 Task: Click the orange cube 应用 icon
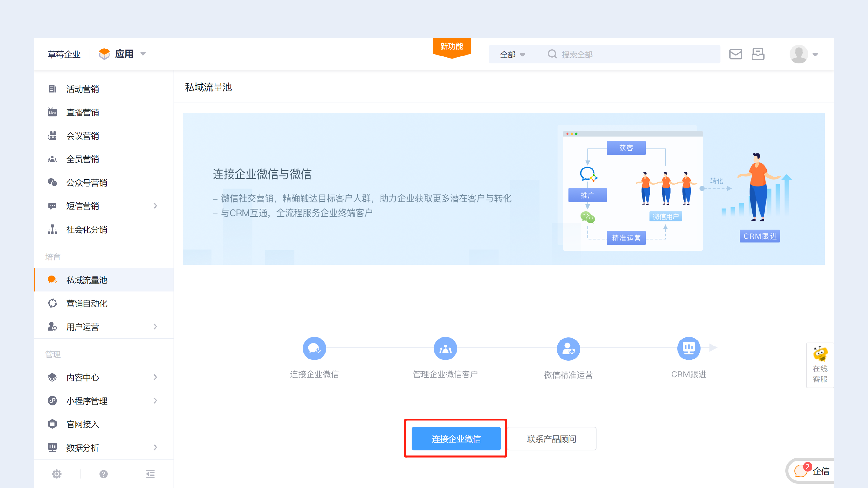click(104, 54)
